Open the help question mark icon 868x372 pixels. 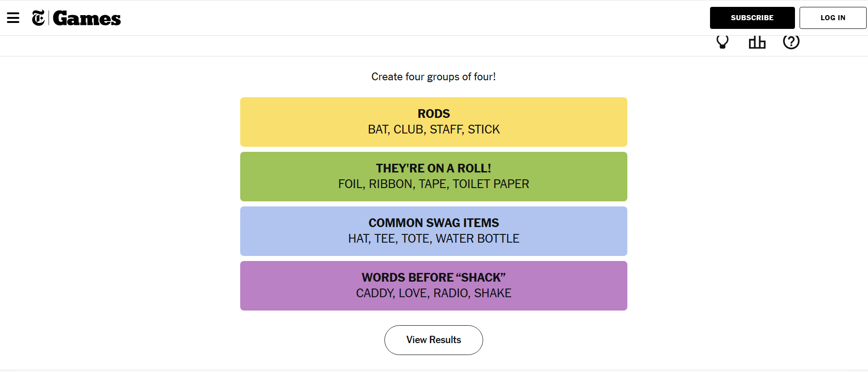[x=791, y=42]
